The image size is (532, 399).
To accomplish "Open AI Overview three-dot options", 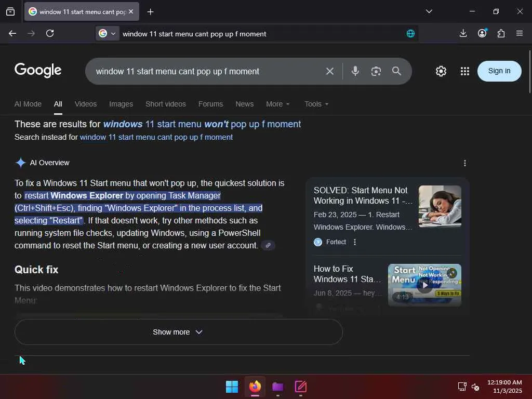I will pos(465,163).
